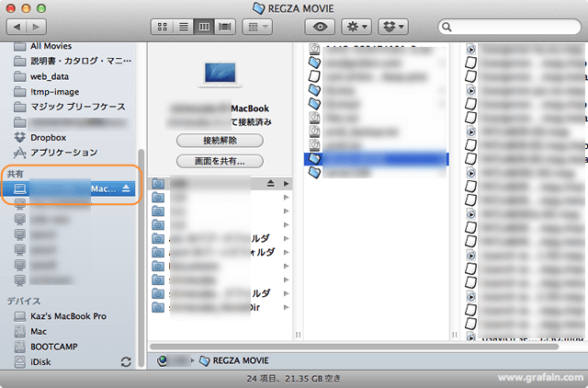Select the highlighted folder in third column
Image resolution: width=588 pixels, height=388 pixels.
click(x=376, y=159)
